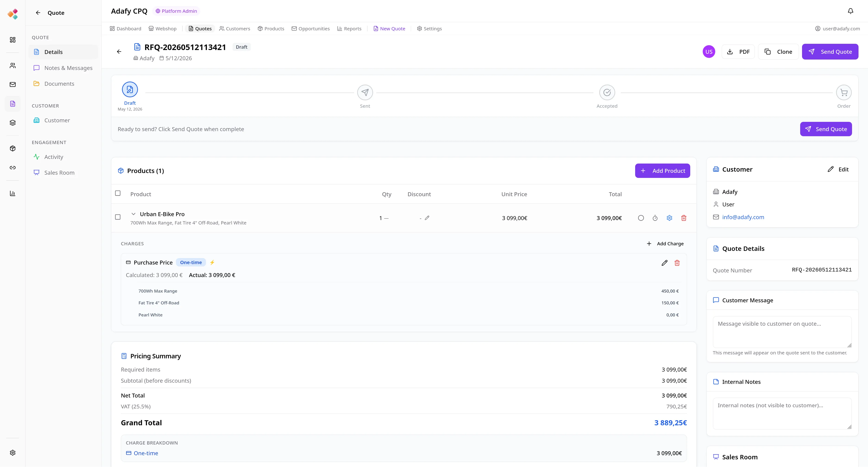Open Quotes tab in top navigation
The width and height of the screenshot is (868, 467).
(x=200, y=29)
